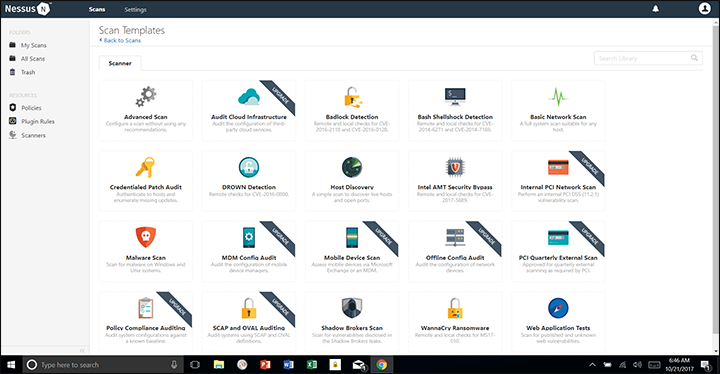Select the Malware Scan skull shield icon

click(146, 238)
